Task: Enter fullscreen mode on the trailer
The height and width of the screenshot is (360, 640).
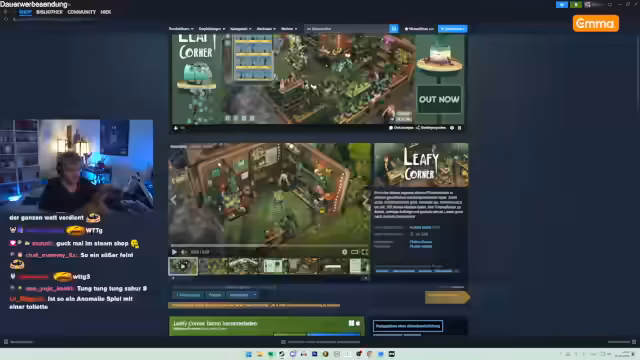Action: pyautogui.click(x=364, y=252)
